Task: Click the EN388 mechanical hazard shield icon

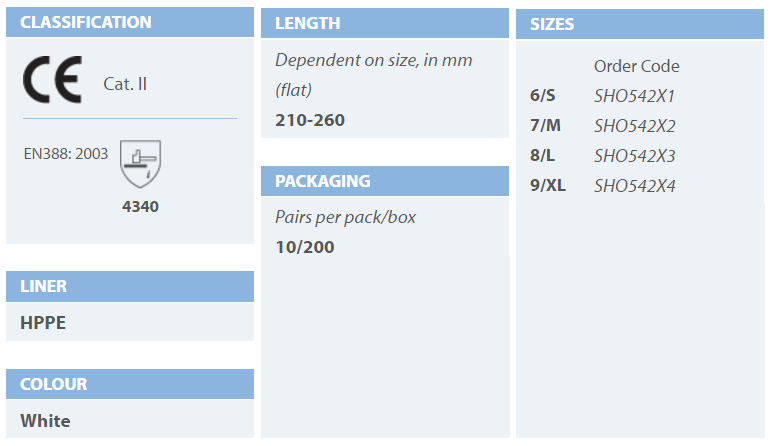Action: tap(139, 162)
